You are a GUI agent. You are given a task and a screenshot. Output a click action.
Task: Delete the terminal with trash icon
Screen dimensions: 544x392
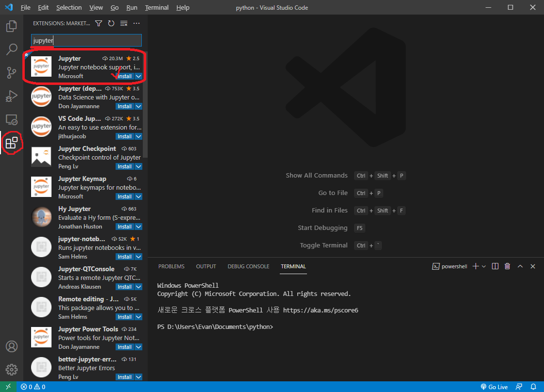pos(507,266)
